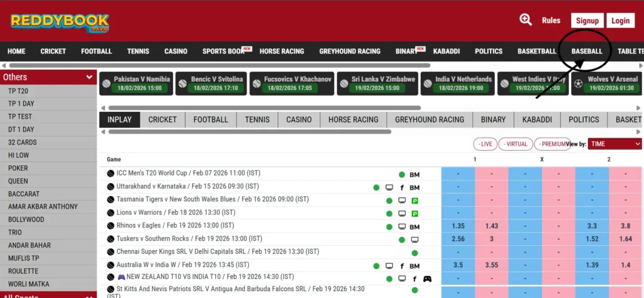Click green P icon for Tasmania Tigers match
Screen dimensions: 644x298
tap(415, 201)
